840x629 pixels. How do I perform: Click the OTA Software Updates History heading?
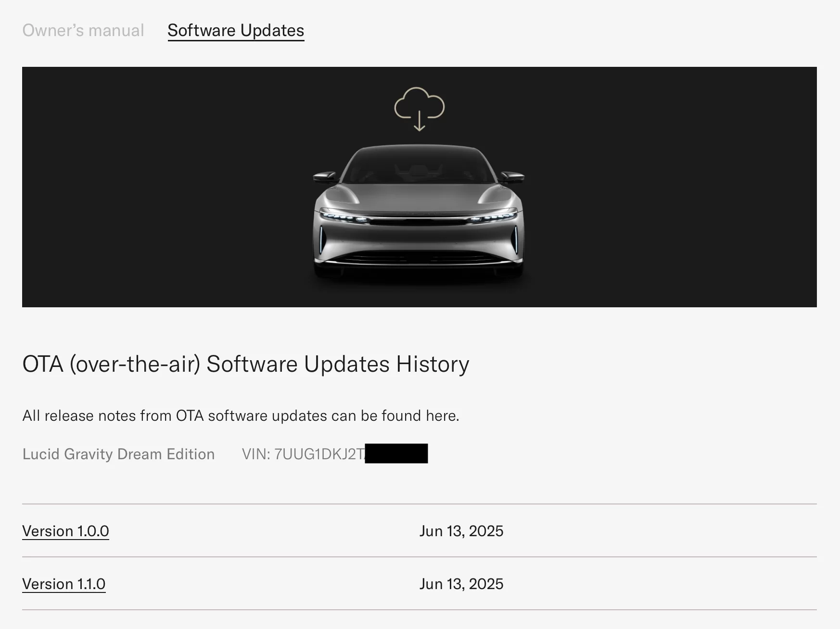[x=246, y=364]
